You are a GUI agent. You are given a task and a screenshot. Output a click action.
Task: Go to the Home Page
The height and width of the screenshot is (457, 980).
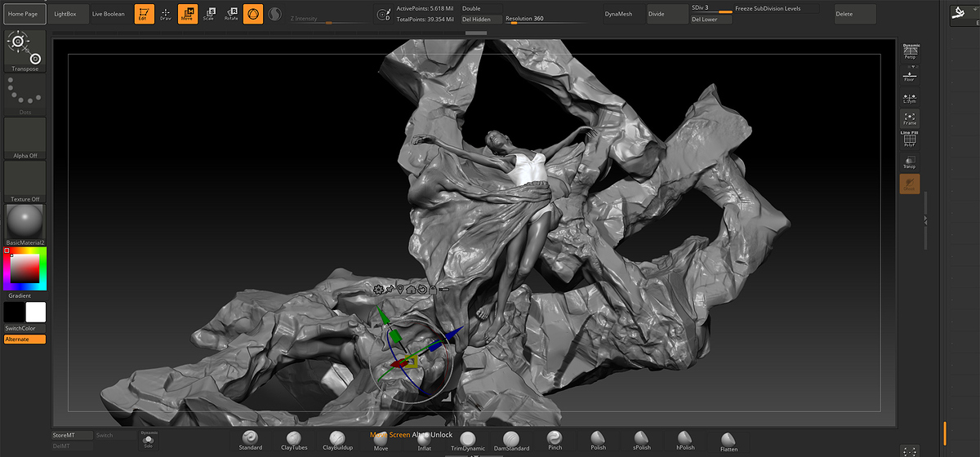pyautogui.click(x=23, y=14)
